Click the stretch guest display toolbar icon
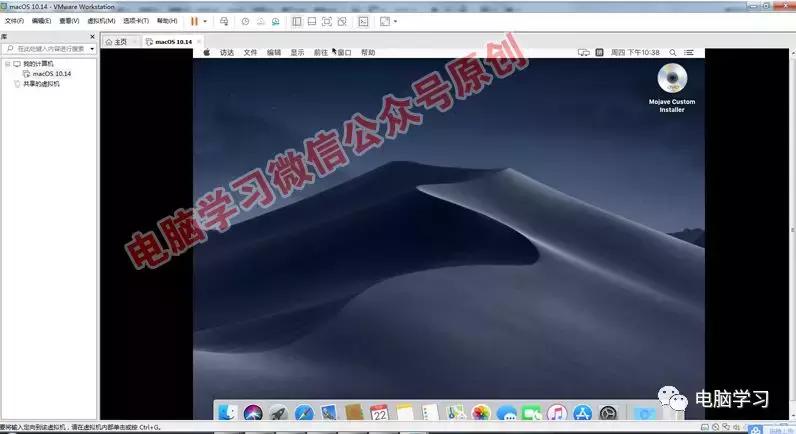The image size is (796, 434). coord(385,21)
